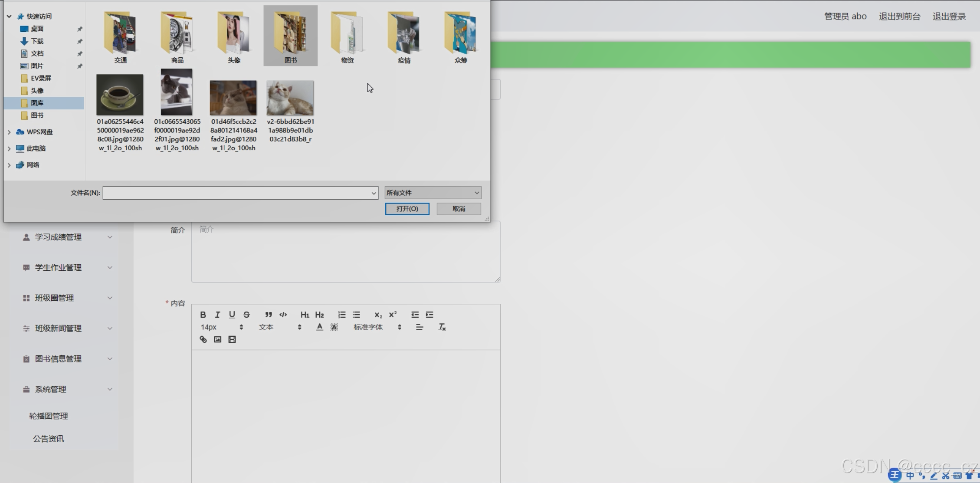This screenshot has width=980, height=483.
Task: Apply superscript formatting in the editor
Action: pyautogui.click(x=393, y=315)
